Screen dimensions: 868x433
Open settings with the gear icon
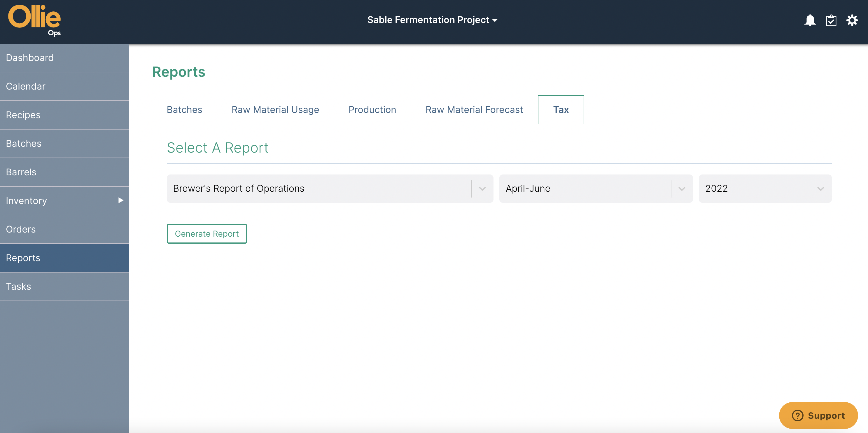click(853, 20)
